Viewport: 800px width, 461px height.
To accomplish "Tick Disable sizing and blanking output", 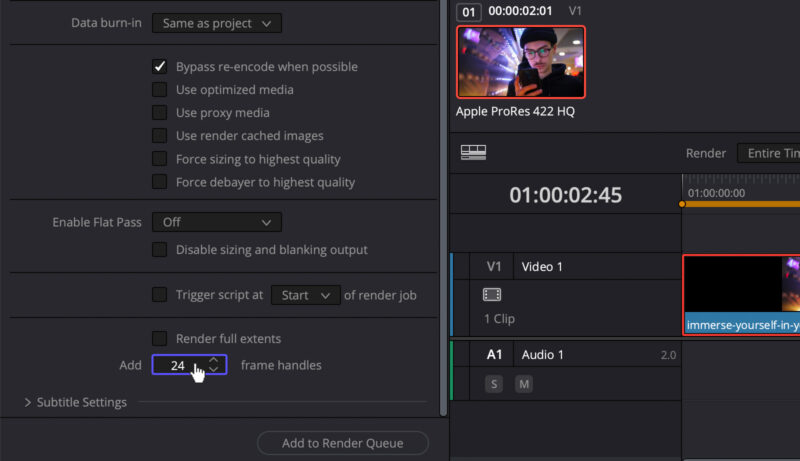I will click(160, 249).
